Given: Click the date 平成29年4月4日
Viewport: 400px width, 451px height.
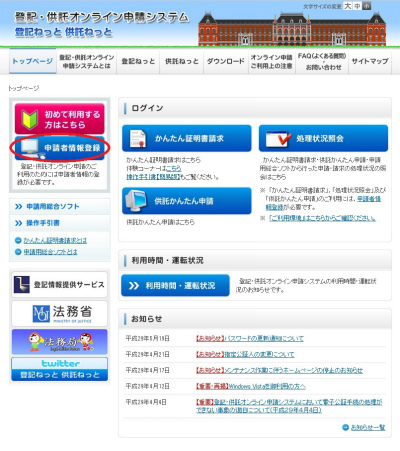Looking at the screenshot, I should pyautogui.click(x=146, y=402).
